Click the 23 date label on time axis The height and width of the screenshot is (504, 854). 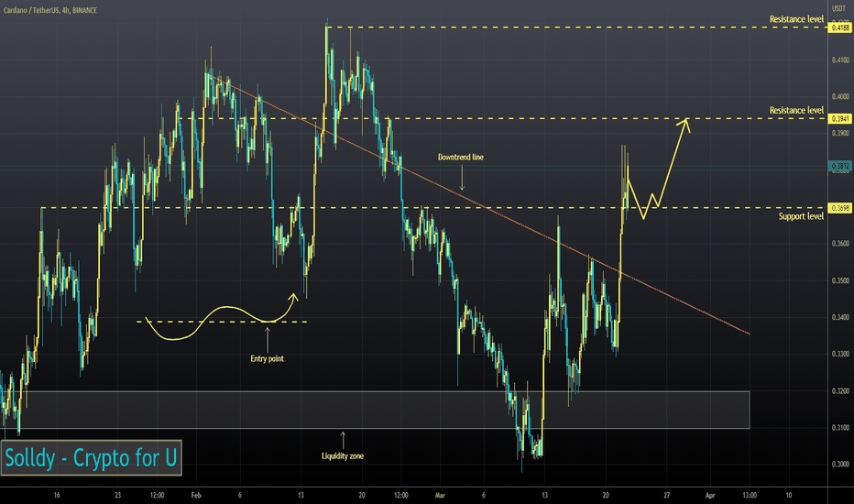[x=117, y=495]
